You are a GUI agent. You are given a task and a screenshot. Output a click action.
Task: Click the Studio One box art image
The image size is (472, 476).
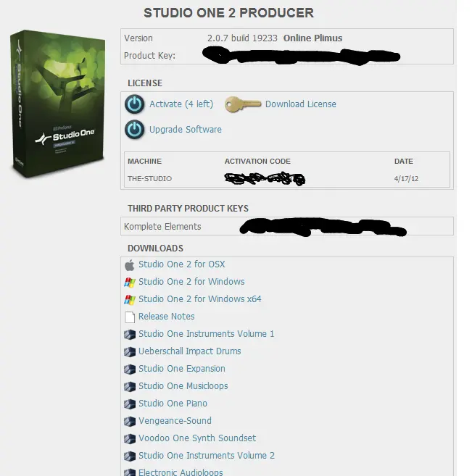58,104
